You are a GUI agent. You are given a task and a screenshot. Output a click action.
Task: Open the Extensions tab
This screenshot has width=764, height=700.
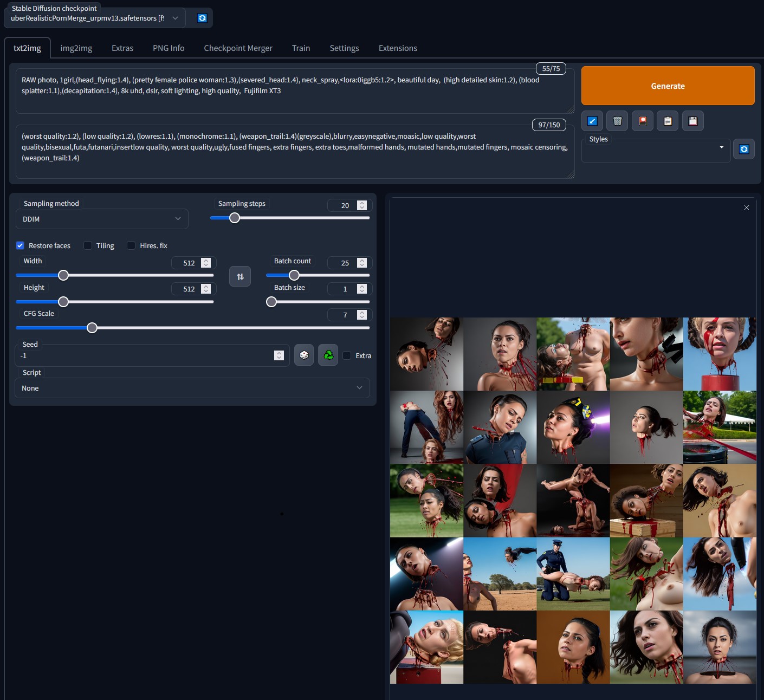click(x=398, y=48)
